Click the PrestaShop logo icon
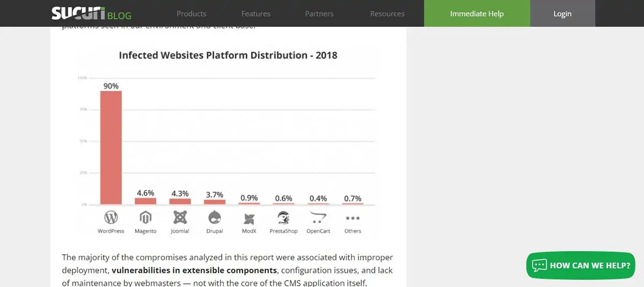Screen dimensions: 644x287 (283, 217)
